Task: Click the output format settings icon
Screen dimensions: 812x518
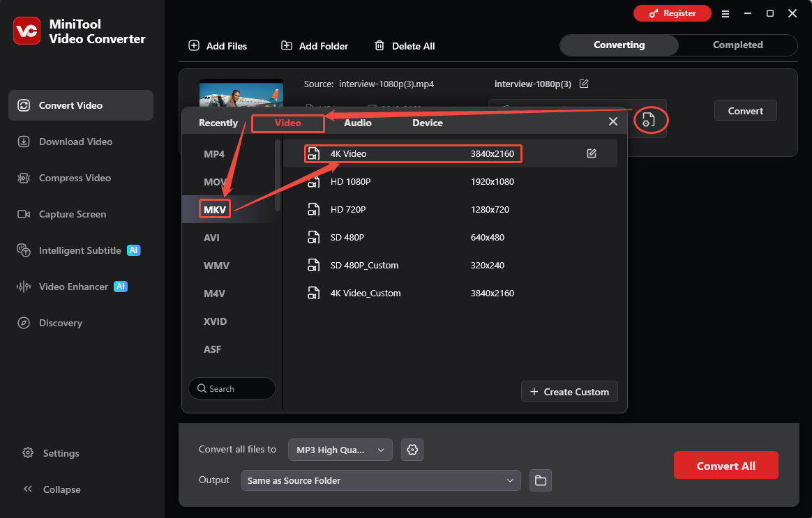Action: [x=649, y=120]
